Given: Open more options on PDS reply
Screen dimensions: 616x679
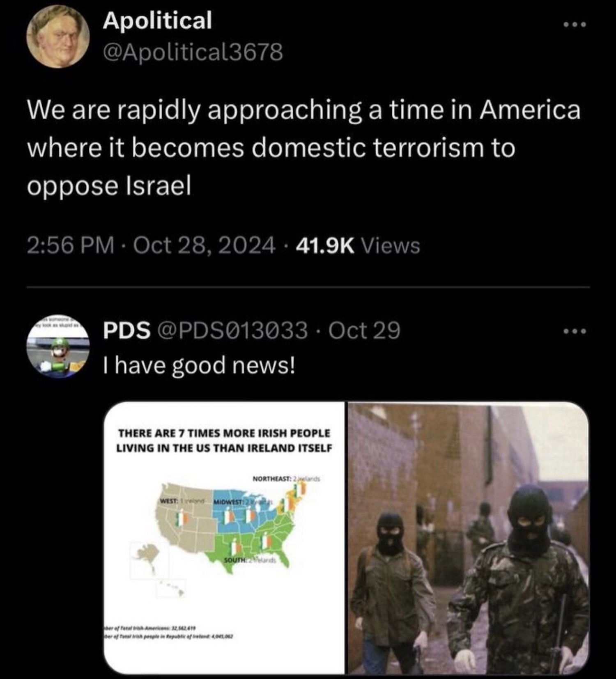Looking at the screenshot, I should 575,330.
